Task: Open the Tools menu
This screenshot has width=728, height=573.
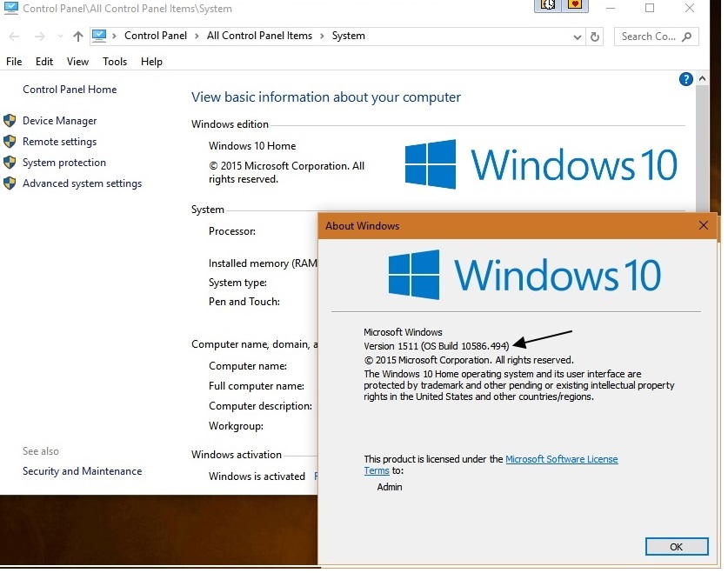Action: point(115,62)
